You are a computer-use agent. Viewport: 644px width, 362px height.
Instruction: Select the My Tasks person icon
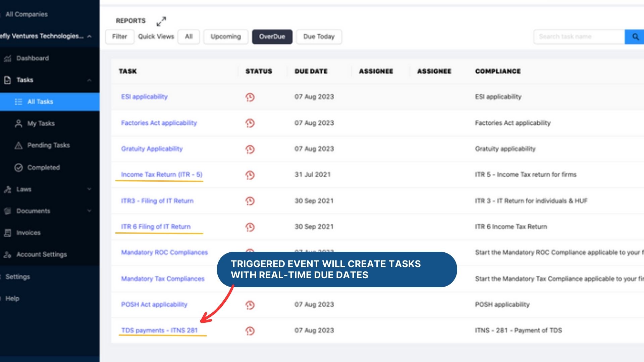point(18,123)
